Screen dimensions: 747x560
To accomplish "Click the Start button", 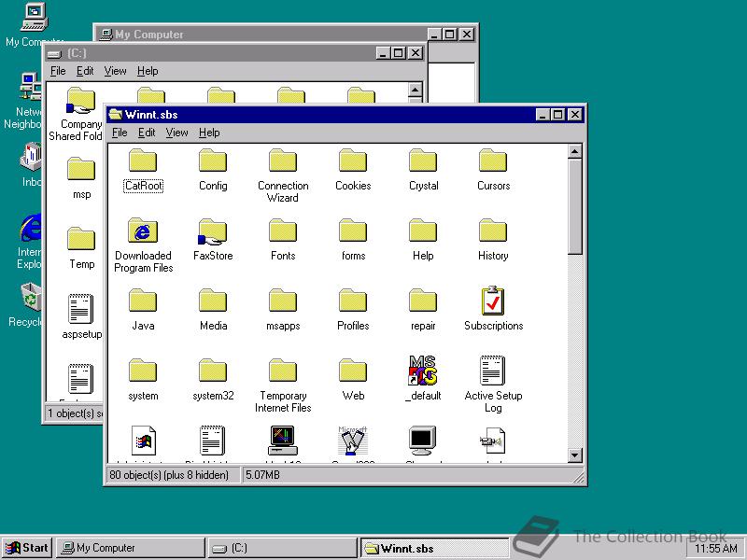I will (27, 548).
